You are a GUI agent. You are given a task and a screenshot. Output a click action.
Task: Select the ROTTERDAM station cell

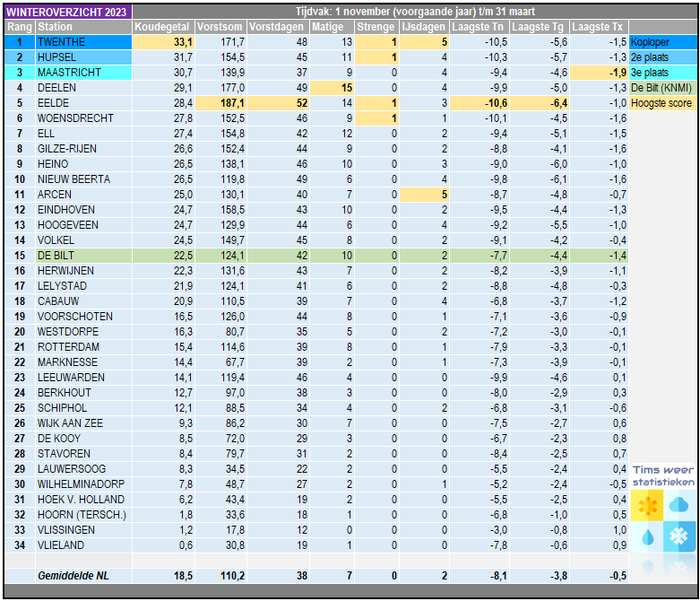tap(84, 347)
